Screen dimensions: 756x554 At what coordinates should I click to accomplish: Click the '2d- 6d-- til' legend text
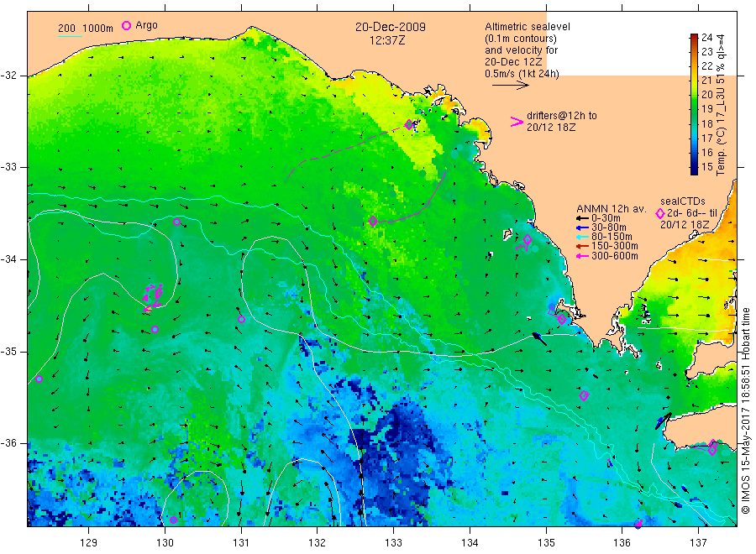[692, 213]
